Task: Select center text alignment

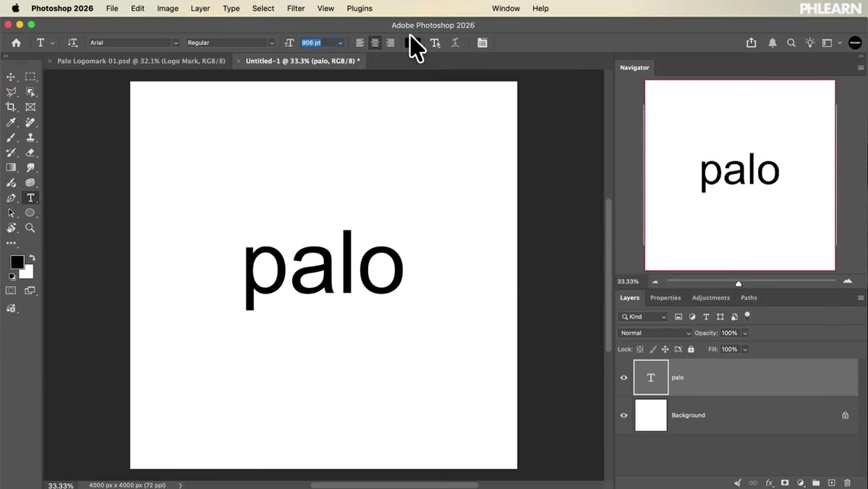Action: click(375, 43)
